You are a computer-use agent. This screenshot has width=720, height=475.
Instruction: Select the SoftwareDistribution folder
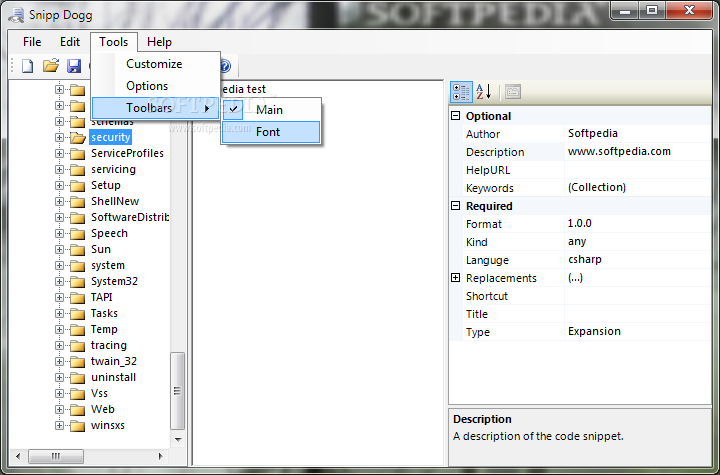click(130, 217)
